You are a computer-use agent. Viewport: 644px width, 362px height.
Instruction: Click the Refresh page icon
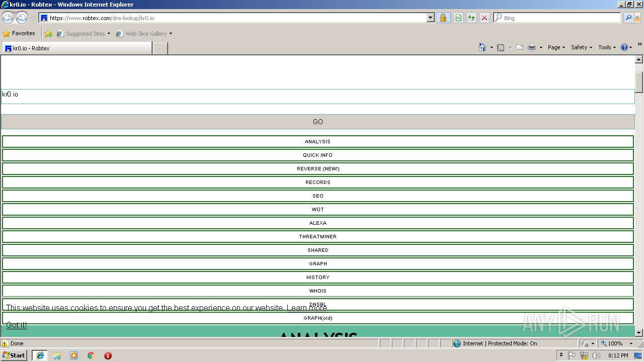click(471, 18)
